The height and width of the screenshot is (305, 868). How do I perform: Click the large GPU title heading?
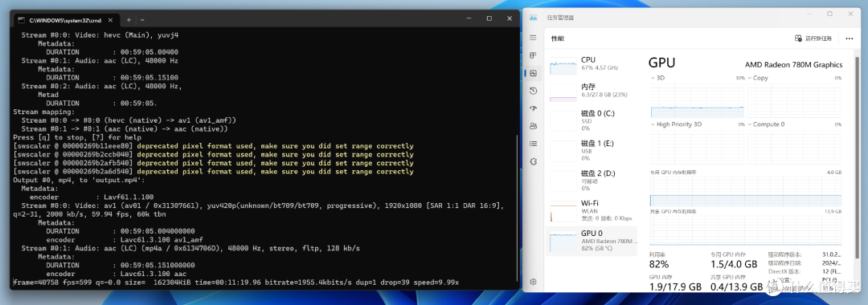point(662,63)
